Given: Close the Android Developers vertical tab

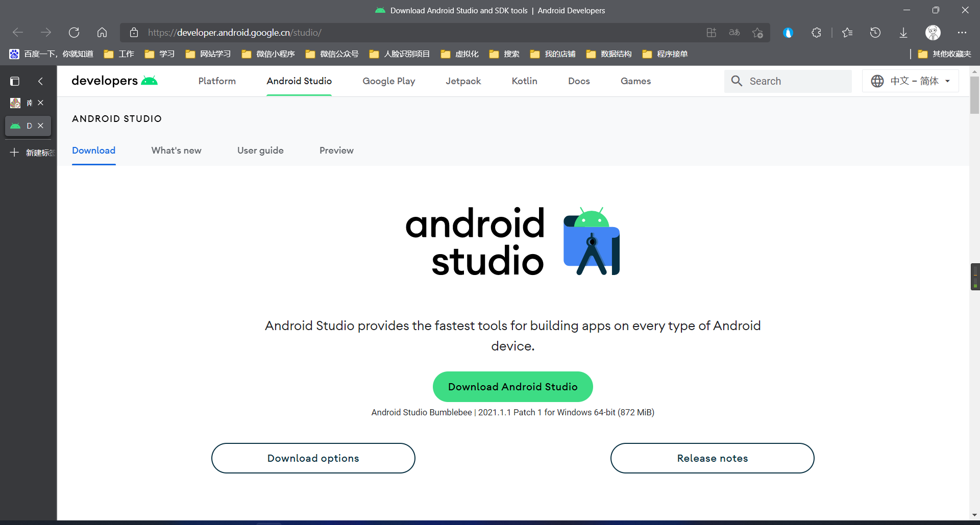Looking at the screenshot, I should point(40,126).
